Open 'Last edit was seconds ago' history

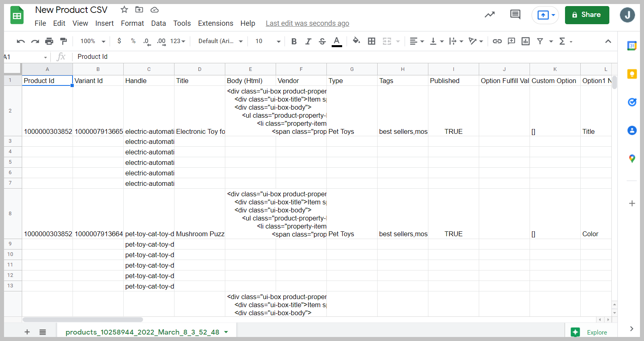click(x=307, y=23)
